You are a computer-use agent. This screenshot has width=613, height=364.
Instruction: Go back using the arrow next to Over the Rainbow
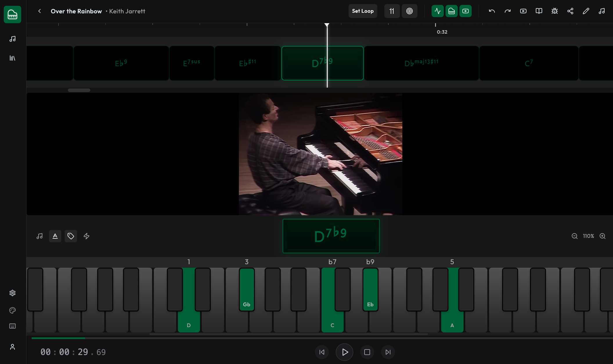[x=39, y=11]
